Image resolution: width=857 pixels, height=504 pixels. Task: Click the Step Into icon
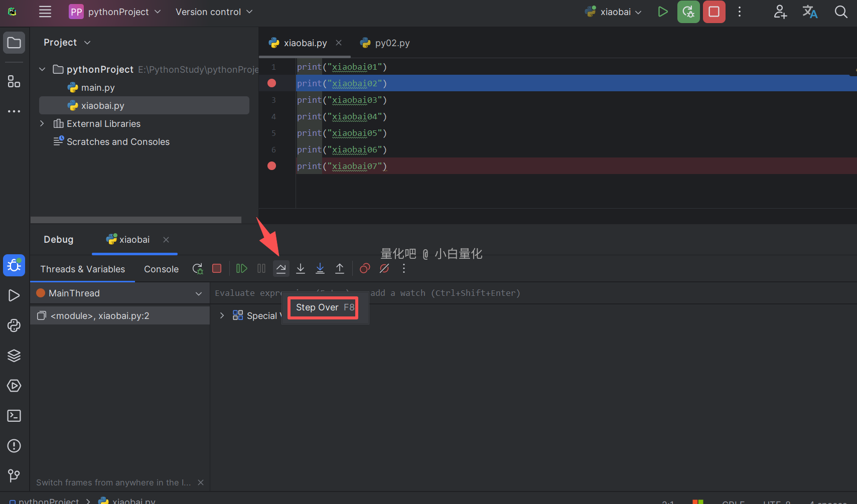pyautogui.click(x=301, y=269)
